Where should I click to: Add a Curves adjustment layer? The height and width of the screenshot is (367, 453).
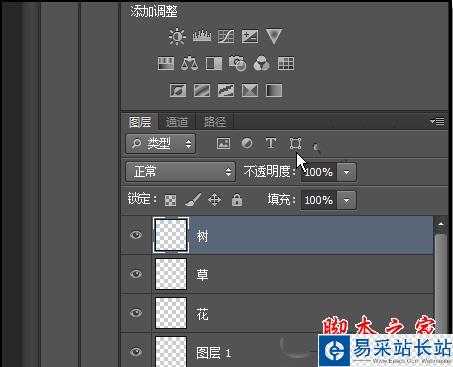[x=226, y=36]
